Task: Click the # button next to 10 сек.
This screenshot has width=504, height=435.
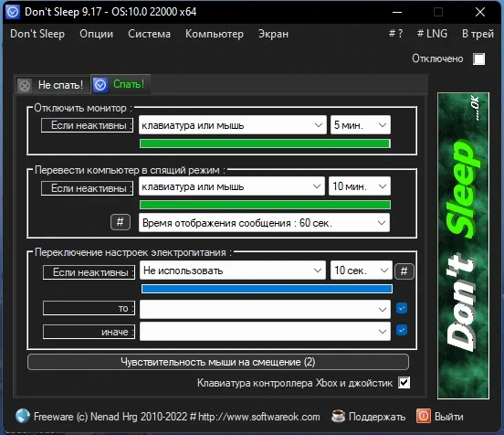Action: [x=404, y=271]
